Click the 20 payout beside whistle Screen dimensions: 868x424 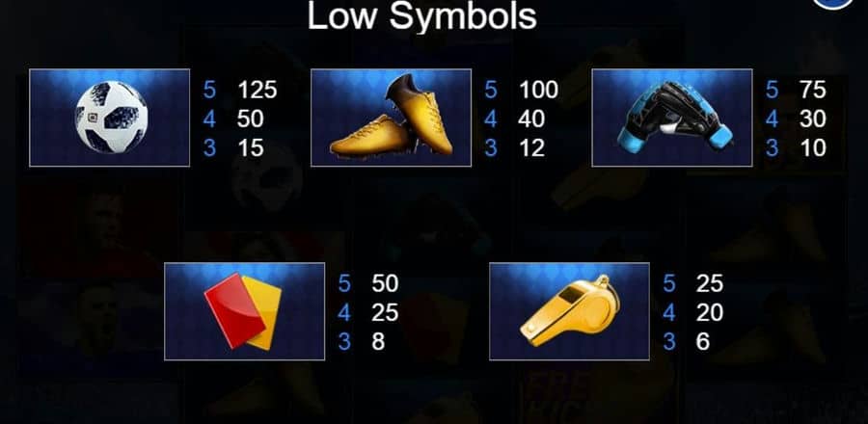click(x=710, y=313)
